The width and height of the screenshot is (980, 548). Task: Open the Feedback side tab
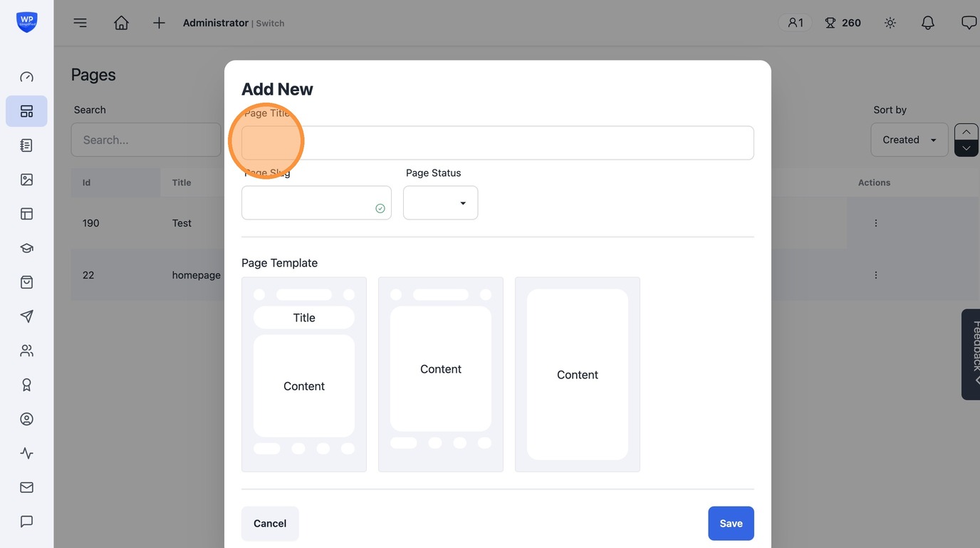click(x=971, y=354)
